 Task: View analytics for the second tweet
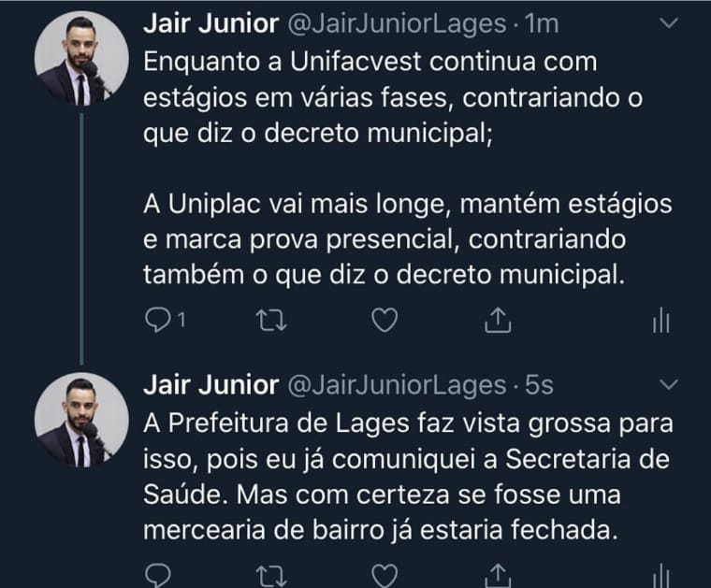click(x=660, y=572)
